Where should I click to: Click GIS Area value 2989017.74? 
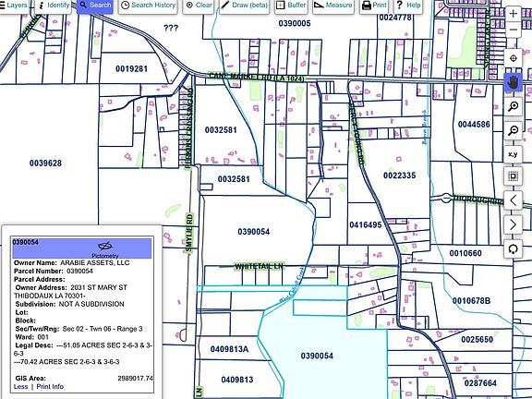[136, 379]
